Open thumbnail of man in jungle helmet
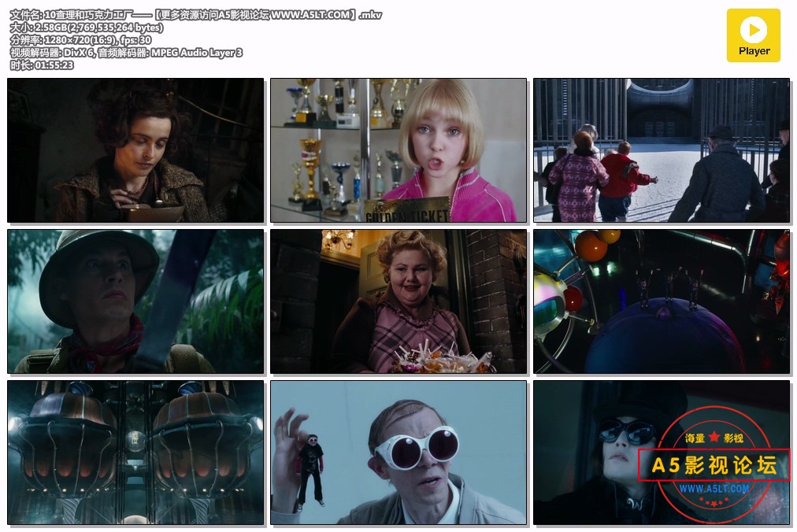 click(x=135, y=301)
